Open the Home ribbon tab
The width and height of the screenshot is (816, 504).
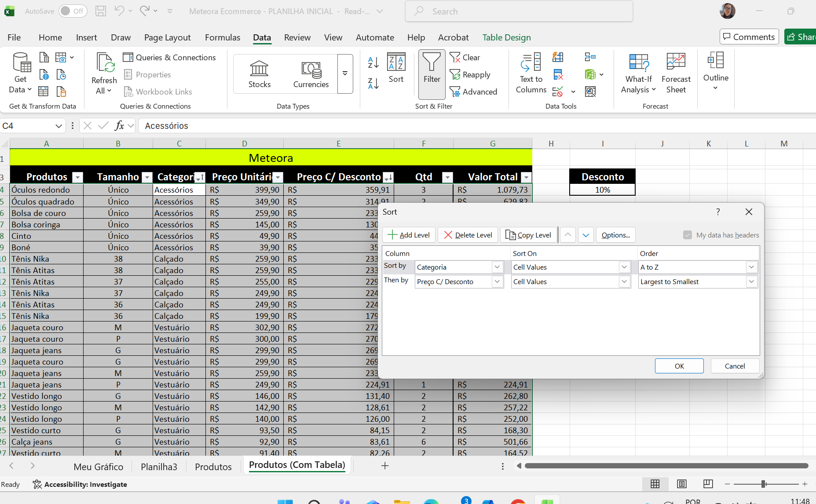[x=50, y=37]
